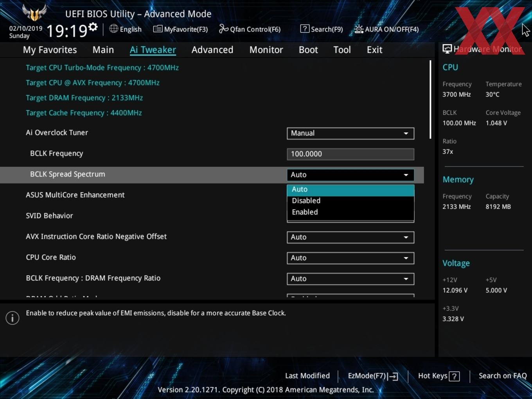
Task: Open the Tool tab
Action: tap(342, 50)
